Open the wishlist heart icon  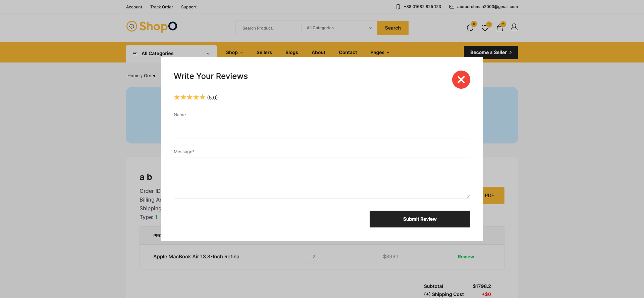[485, 28]
